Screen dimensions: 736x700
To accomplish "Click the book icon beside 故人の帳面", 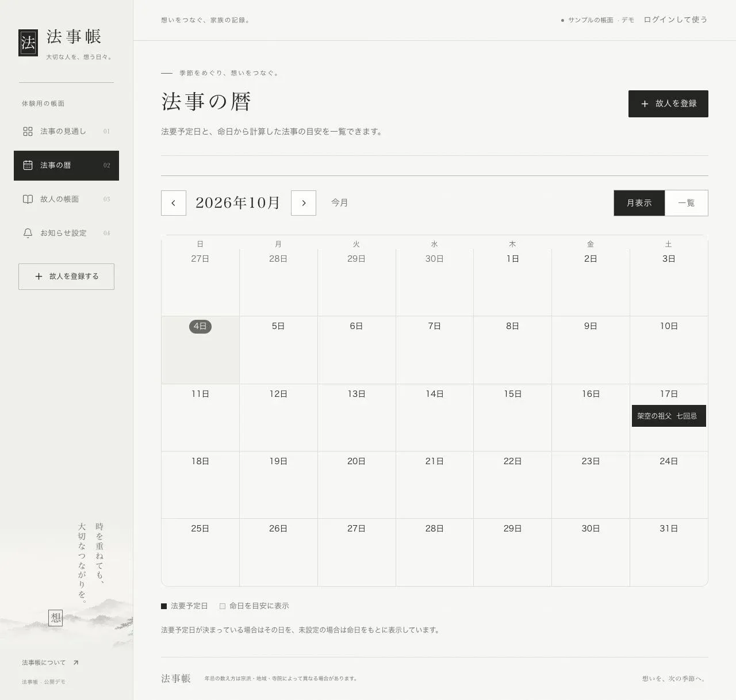I will tap(28, 200).
